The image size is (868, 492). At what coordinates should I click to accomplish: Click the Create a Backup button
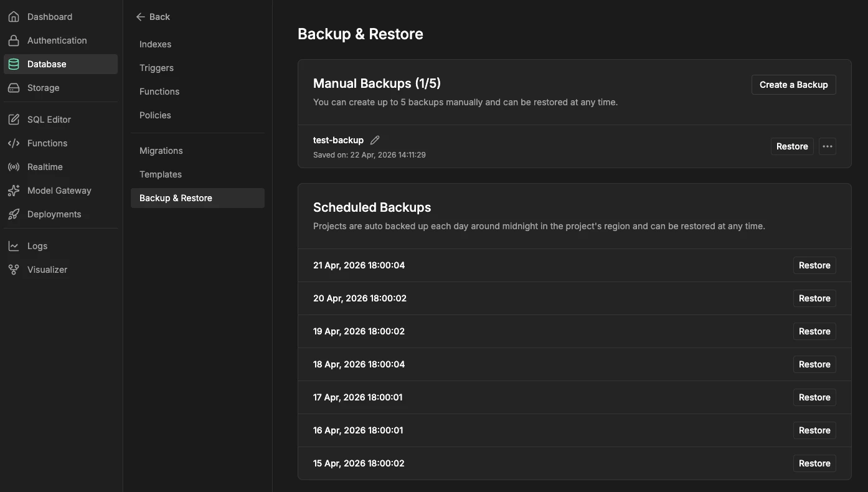[793, 84]
